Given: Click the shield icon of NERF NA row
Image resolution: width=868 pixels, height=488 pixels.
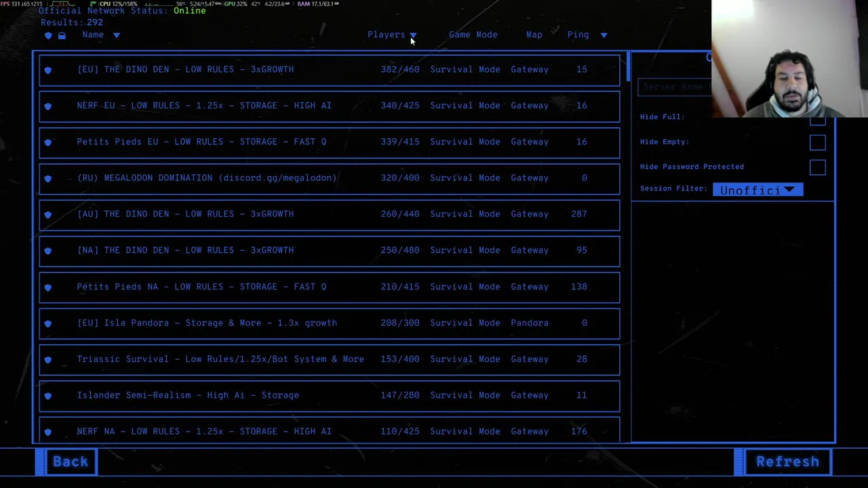Looking at the screenshot, I should coord(47,432).
